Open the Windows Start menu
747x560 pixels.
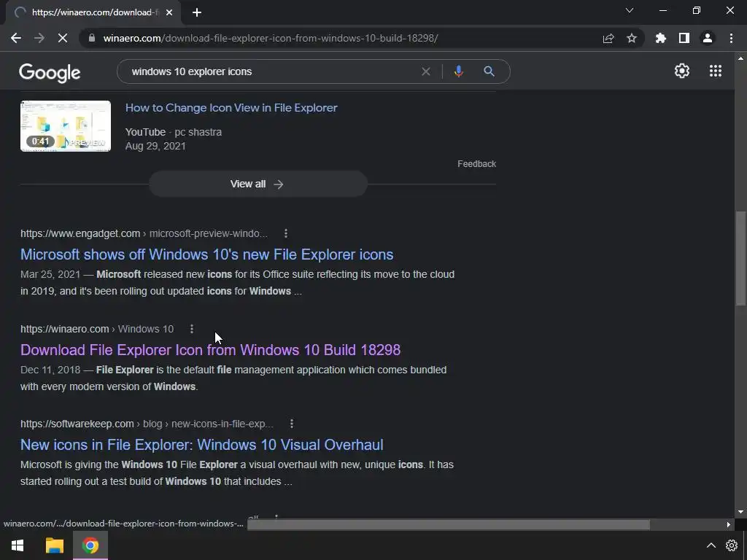(18, 545)
